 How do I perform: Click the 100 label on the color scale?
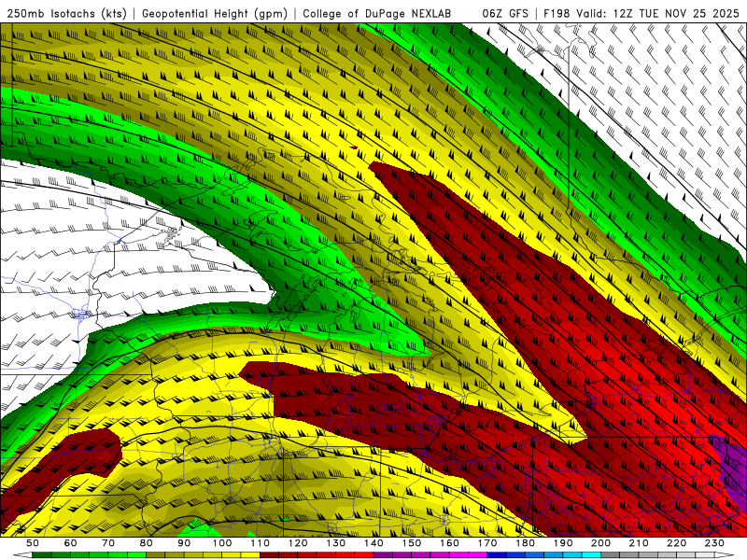222,543
